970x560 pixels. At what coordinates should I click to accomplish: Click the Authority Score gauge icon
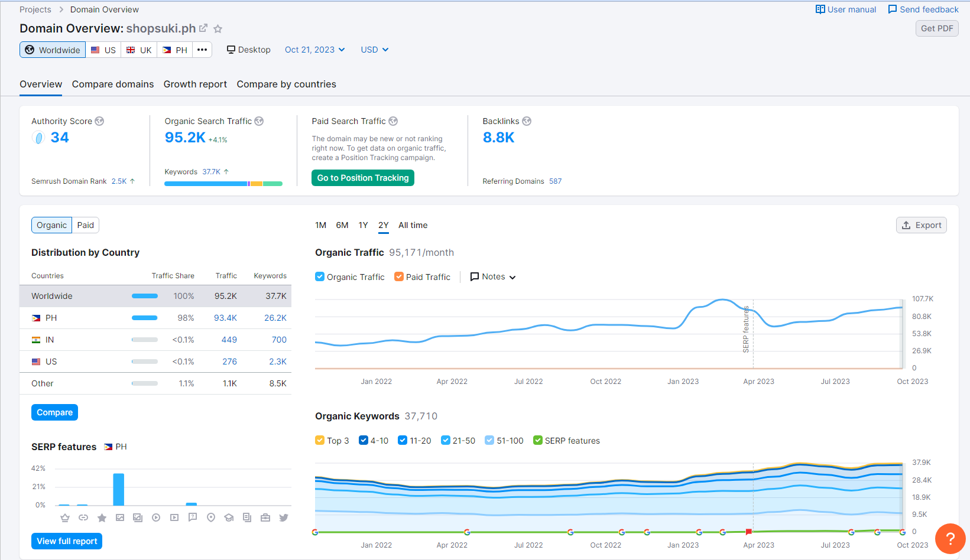pyautogui.click(x=38, y=138)
